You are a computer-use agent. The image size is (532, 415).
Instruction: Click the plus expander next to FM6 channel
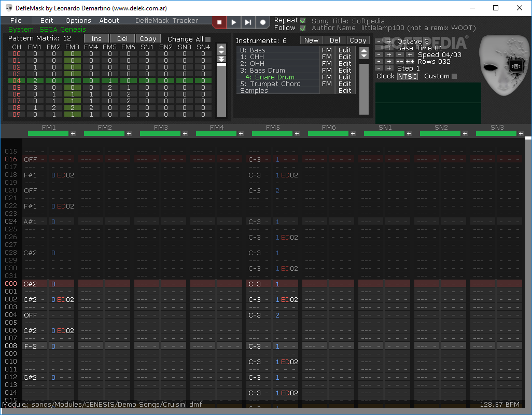[353, 134]
